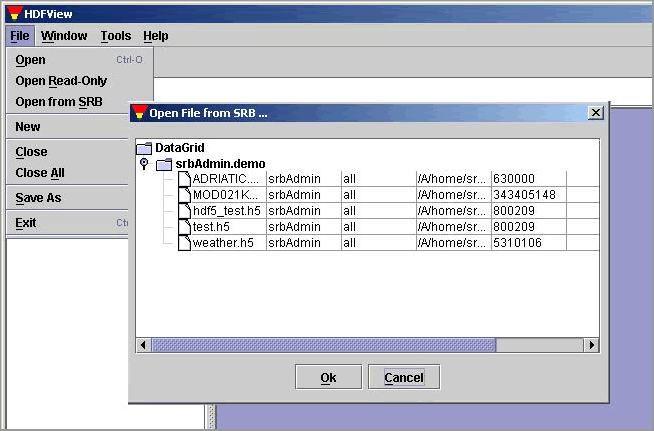The width and height of the screenshot is (654, 431).
Task: Select the DataGrid root node label
Action: point(180,148)
